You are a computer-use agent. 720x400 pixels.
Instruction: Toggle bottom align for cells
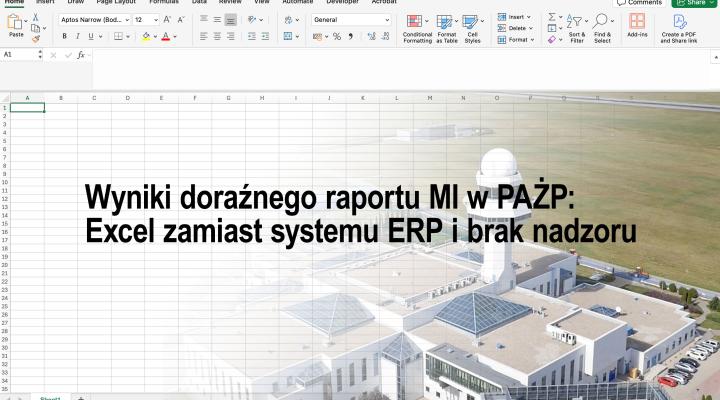pyautogui.click(x=231, y=19)
